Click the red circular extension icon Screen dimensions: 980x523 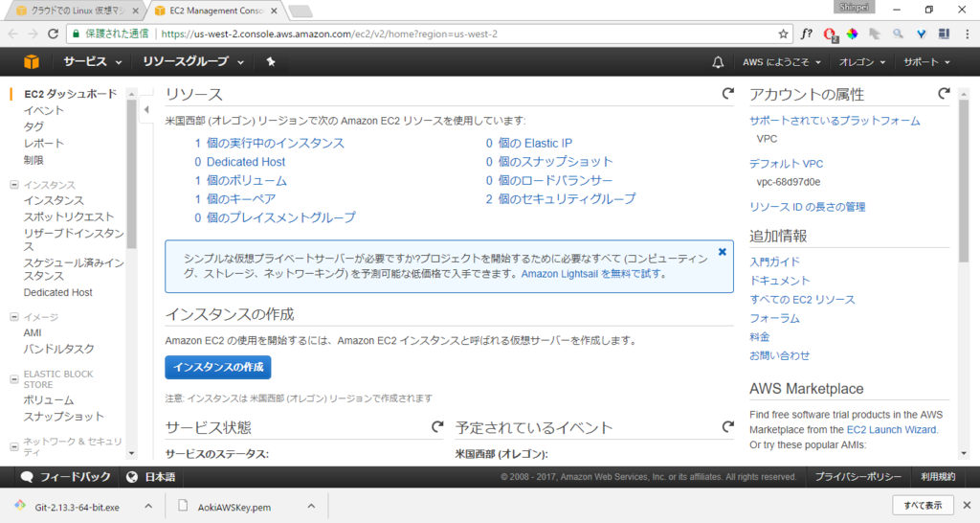coord(830,34)
